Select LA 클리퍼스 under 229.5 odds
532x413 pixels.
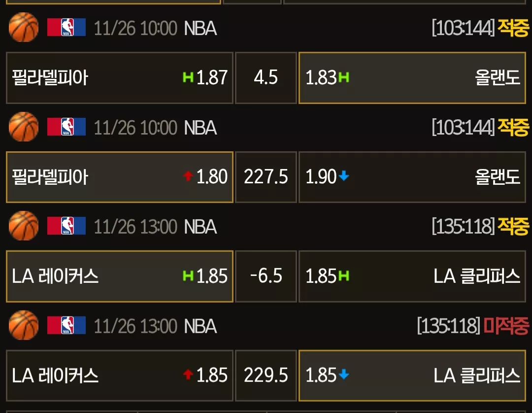(412, 376)
